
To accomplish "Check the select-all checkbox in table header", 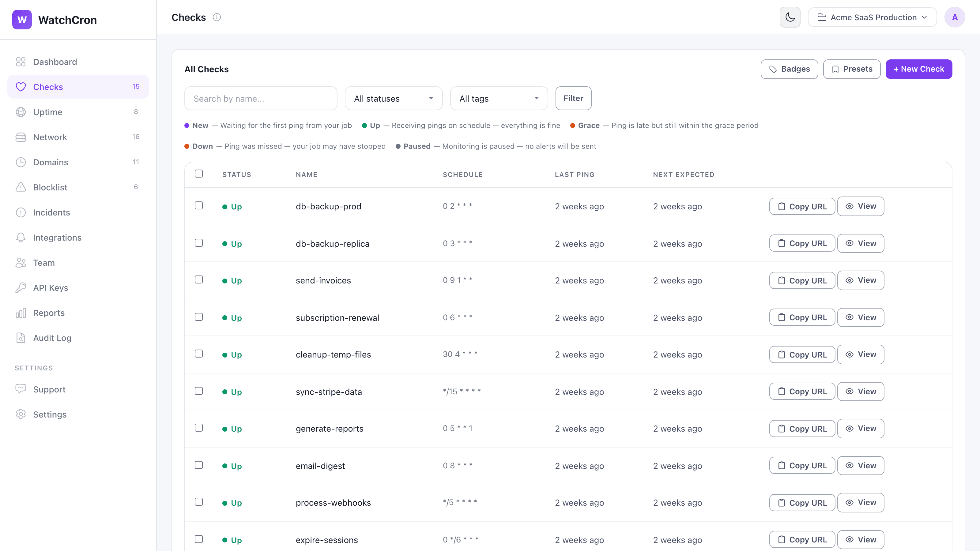I will [x=198, y=174].
